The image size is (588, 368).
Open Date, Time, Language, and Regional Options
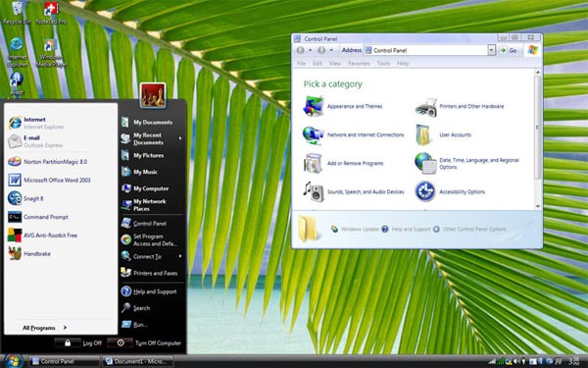pos(466,163)
